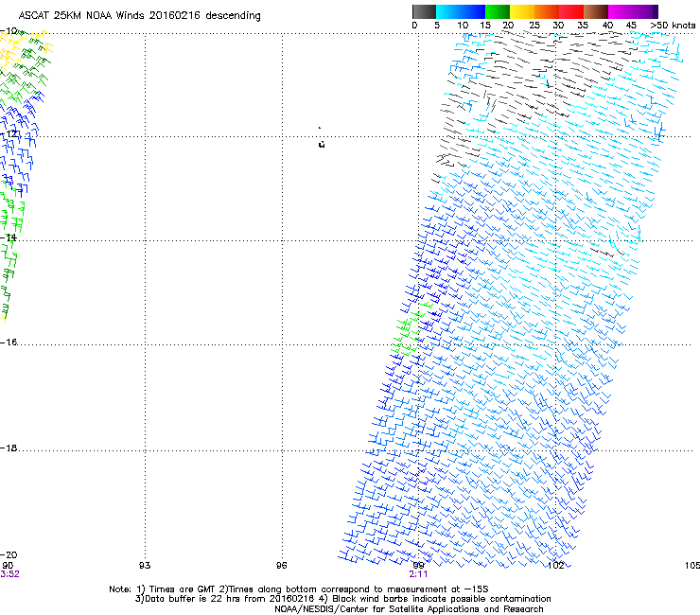Pick the red 30-35 knots color segment

click(571, 11)
